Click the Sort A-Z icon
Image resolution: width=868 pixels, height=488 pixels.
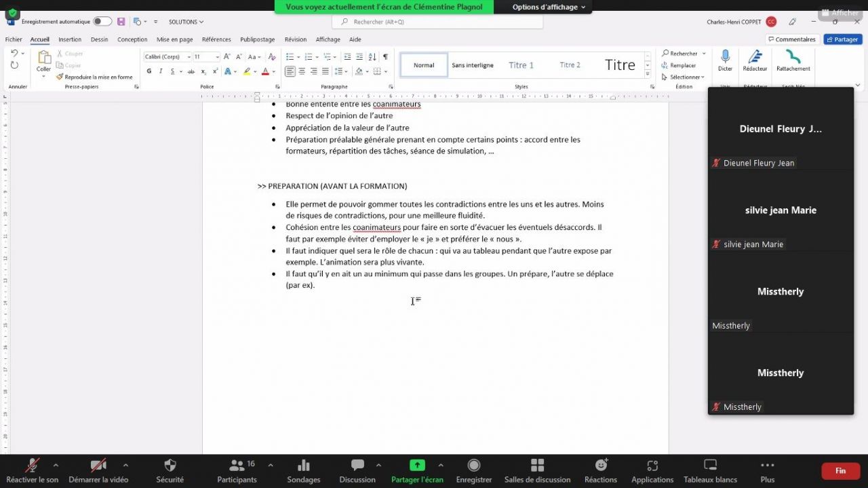372,57
